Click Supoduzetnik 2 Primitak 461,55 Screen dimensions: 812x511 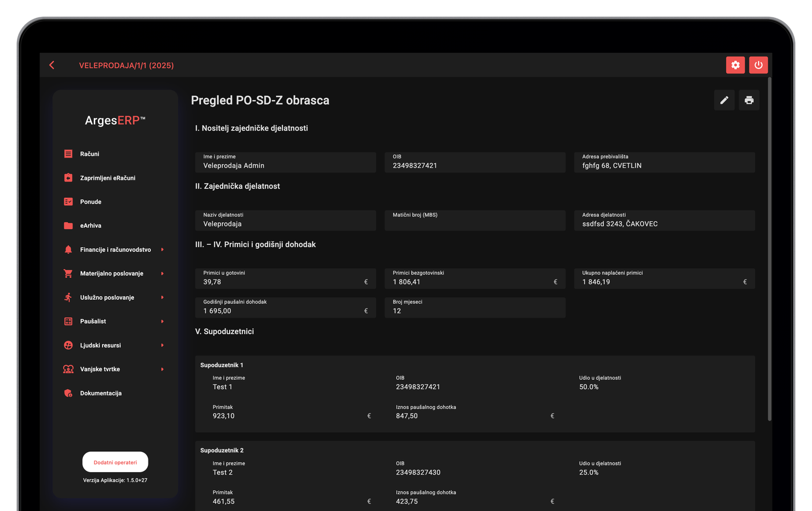tap(224, 502)
